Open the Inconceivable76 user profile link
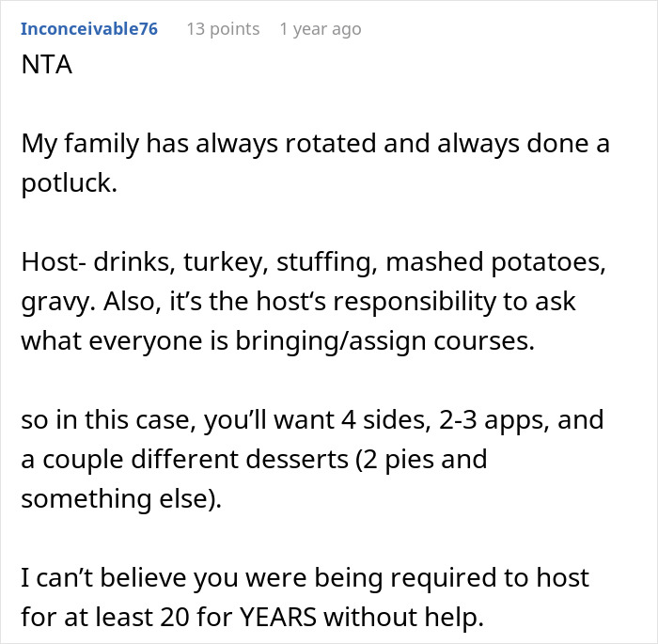This screenshot has width=658, height=644. click(x=88, y=29)
